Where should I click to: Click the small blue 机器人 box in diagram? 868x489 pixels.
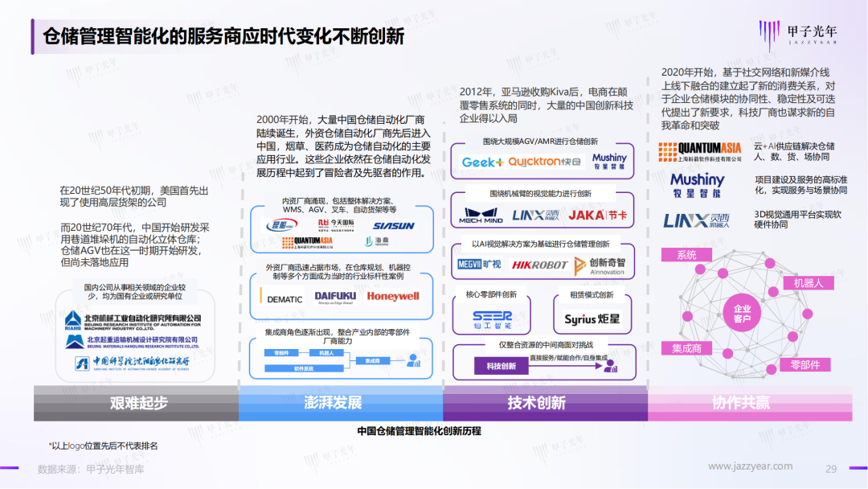coord(326,353)
